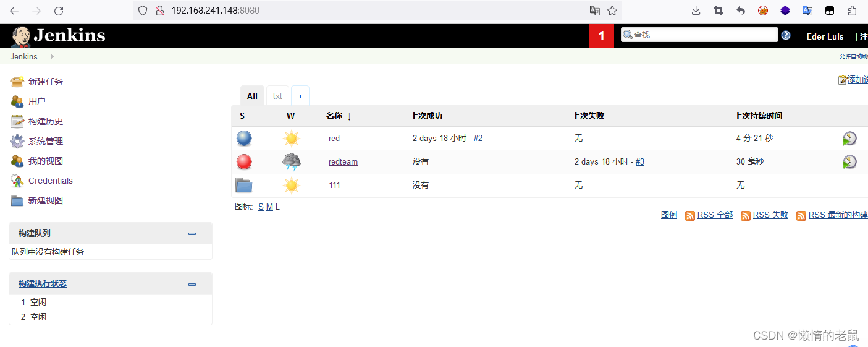
Task: Collapse the 构建执行状态 panel
Action: pos(192,284)
